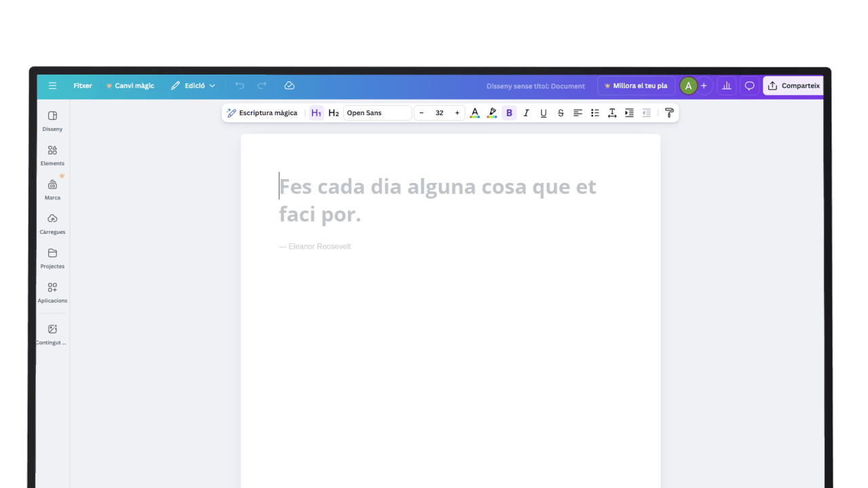Toggle bold formatting off
This screenshot has width=868, height=488.
pyautogui.click(x=509, y=113)
